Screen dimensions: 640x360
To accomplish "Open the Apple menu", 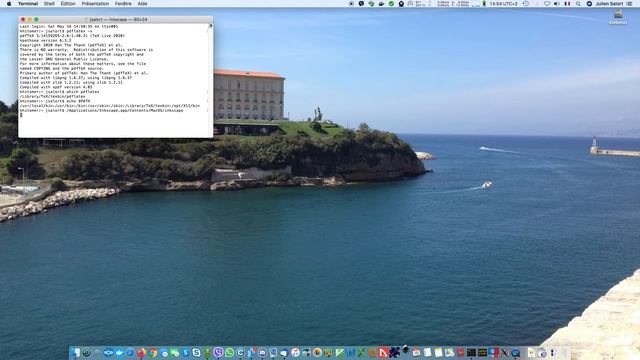I will point(9,3).
